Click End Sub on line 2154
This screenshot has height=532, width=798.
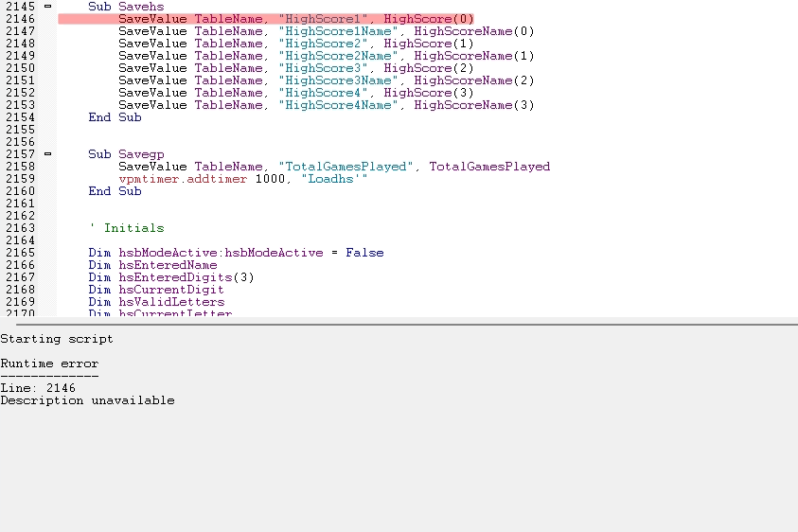115,117
